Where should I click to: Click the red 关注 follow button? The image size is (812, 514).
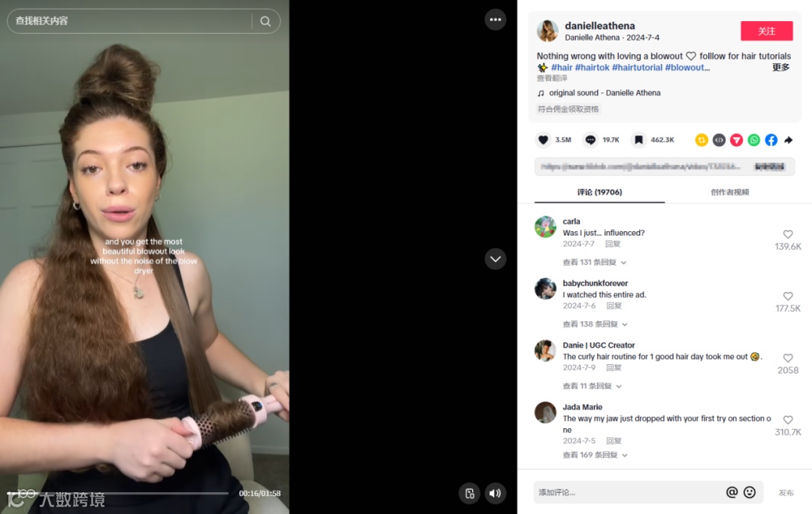(766, 31)
